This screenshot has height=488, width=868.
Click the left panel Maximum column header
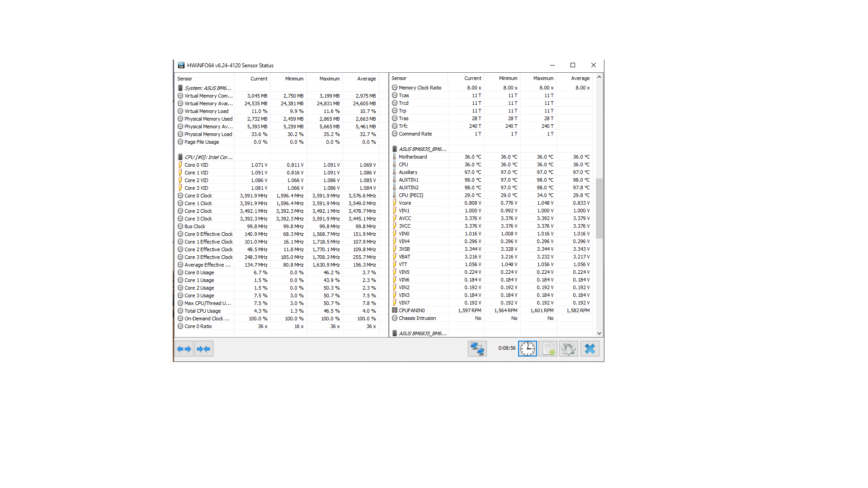[325, 79]
